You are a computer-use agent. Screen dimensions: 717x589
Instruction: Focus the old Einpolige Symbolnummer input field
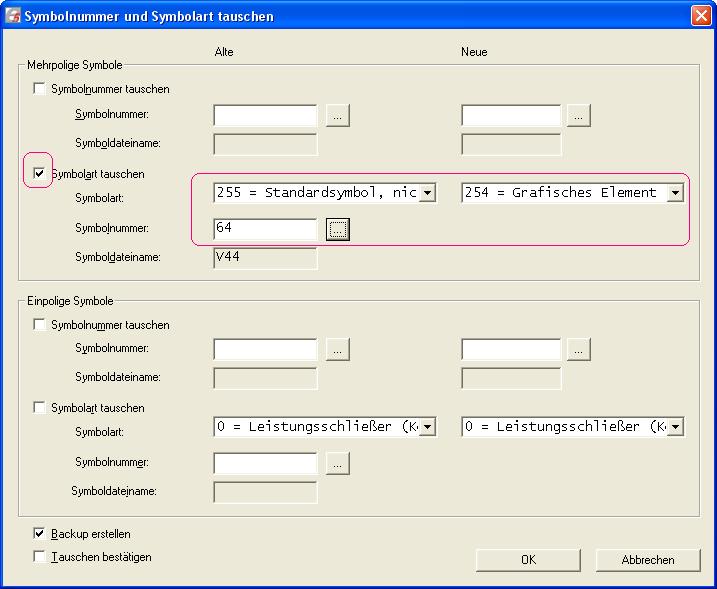coord(265,350)
